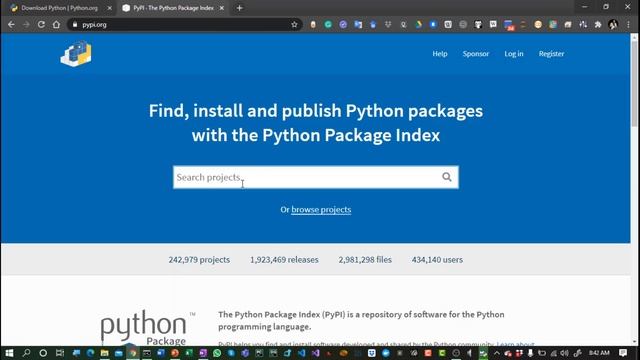Click the magnifying glass search button
640x360 pixels.
tap(447, 177)
